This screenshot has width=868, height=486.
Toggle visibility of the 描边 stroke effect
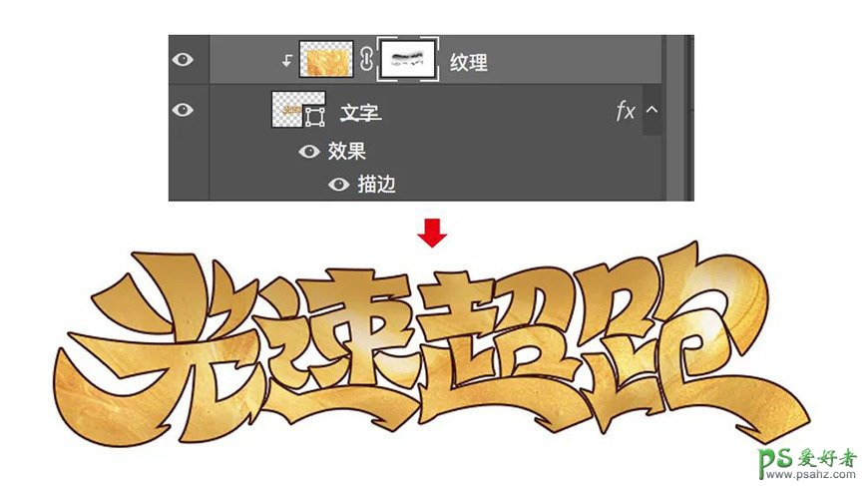point(338,185)
